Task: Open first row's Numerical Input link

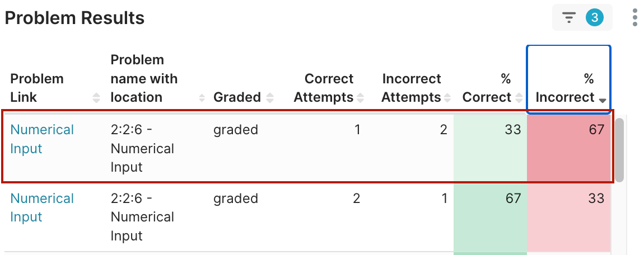Action: (x=42, y=139)
